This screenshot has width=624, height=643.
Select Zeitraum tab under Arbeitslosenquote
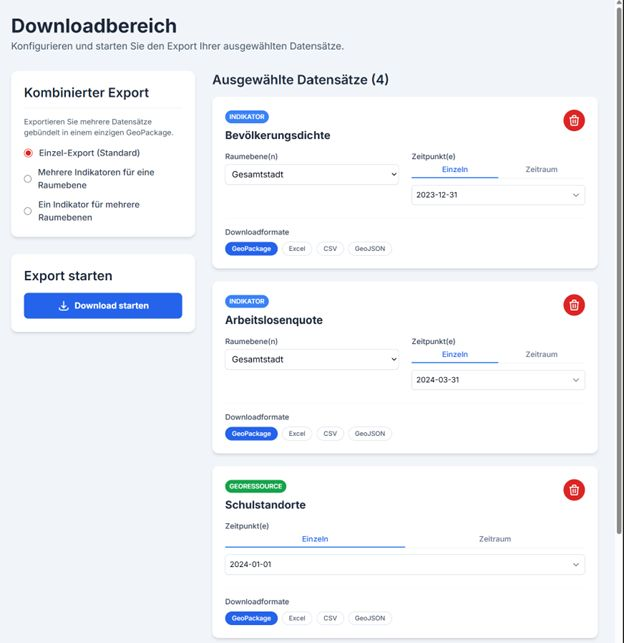[542, 354]
